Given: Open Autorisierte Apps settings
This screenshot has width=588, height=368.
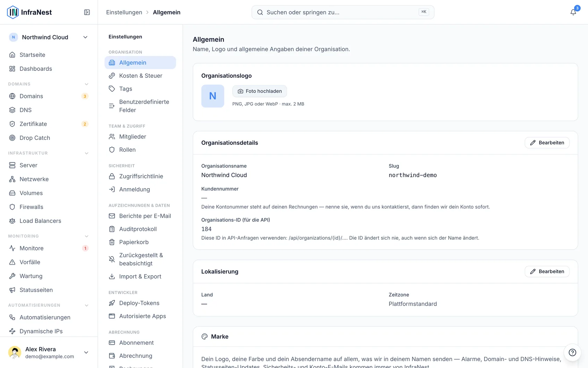Looking at the screenshot, I should pyautogui.click(x=140, y=316).
